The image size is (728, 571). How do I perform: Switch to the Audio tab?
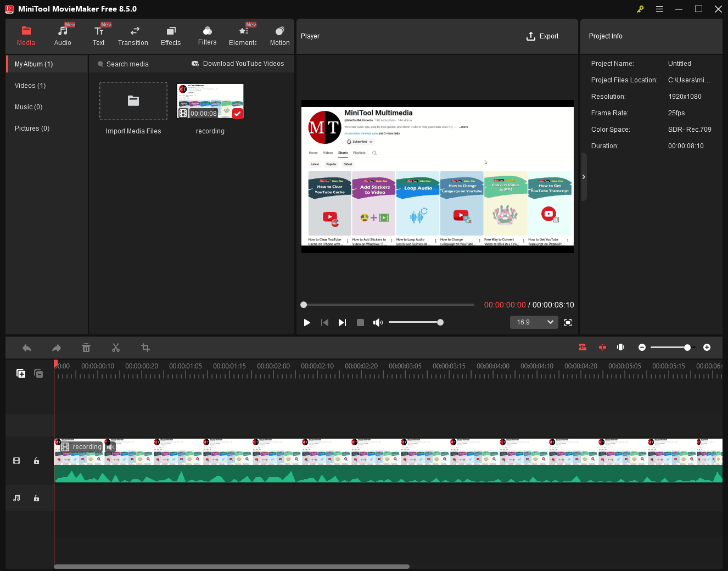click(63, 36)
